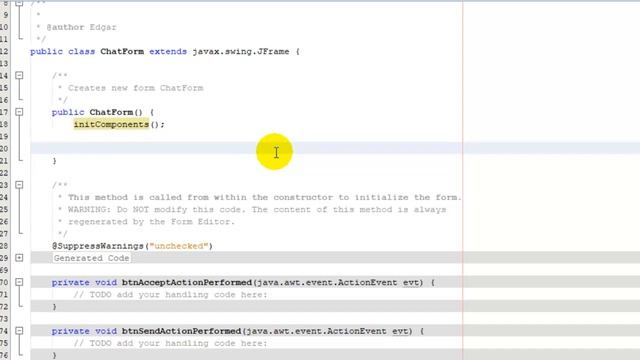
Task: Click the TODO comment inside btnSendActionPerformed
Action: [x=170, y=343]
